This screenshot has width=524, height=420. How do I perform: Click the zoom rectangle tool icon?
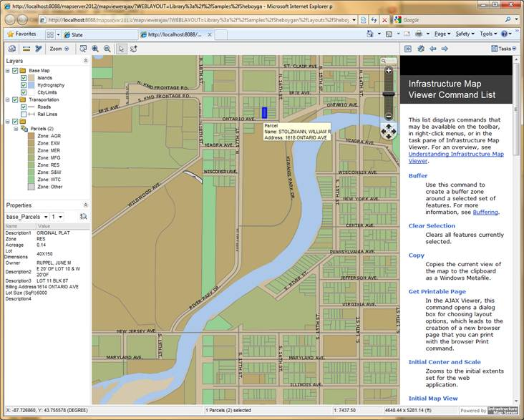coord(83,49)
